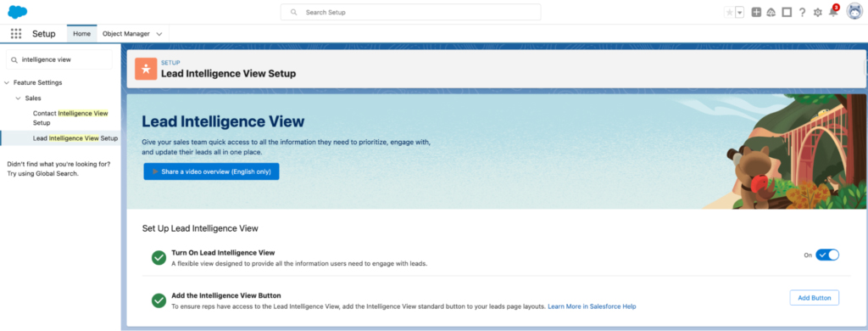Open Learn More in Salesforce Help link
Image resolution: width=868 pixels, height=331 pixels.
[x=592, y=306]
